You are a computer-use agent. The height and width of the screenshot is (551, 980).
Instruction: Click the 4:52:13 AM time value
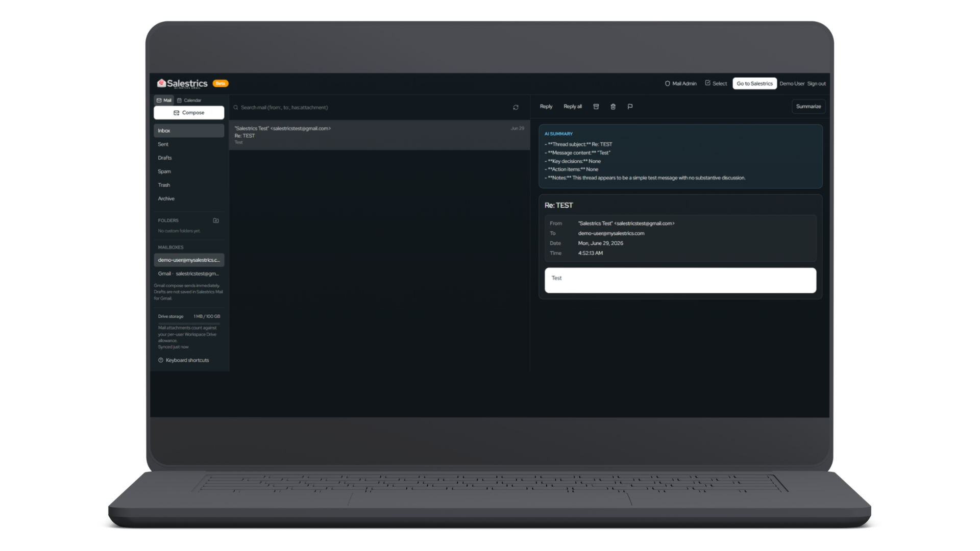pyautogui.click(x=590, y=253)
